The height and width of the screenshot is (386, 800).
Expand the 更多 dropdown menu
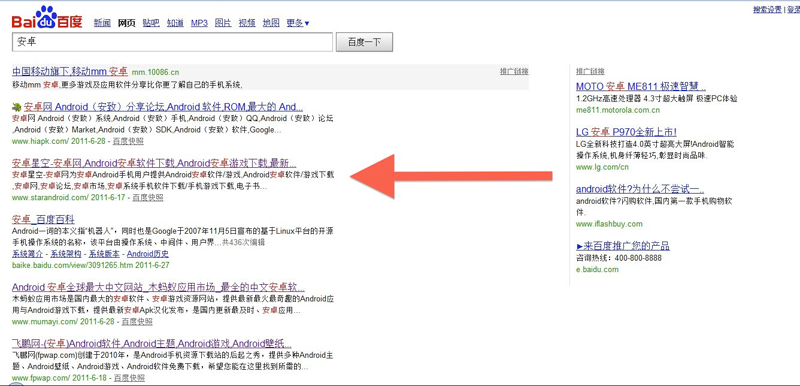click(x=298, y=23)
